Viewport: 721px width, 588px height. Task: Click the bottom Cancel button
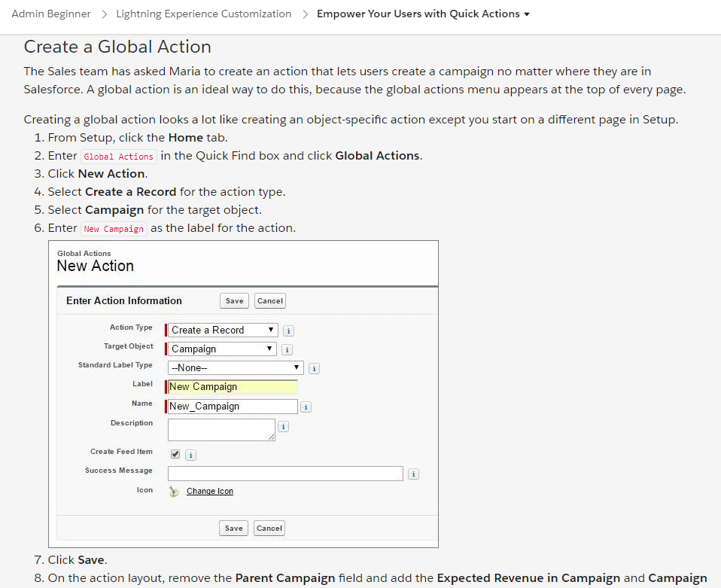[269, 529]
